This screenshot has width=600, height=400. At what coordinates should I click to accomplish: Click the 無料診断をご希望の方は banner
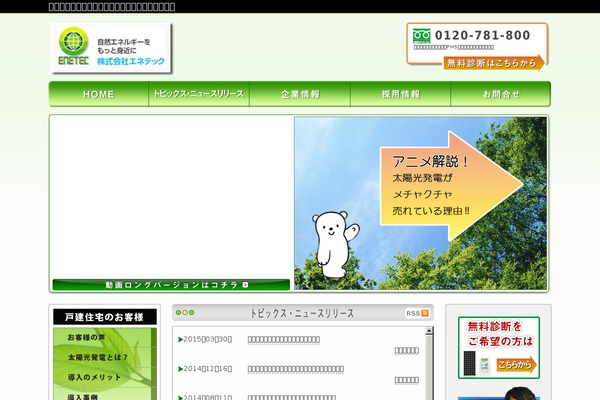499,348
